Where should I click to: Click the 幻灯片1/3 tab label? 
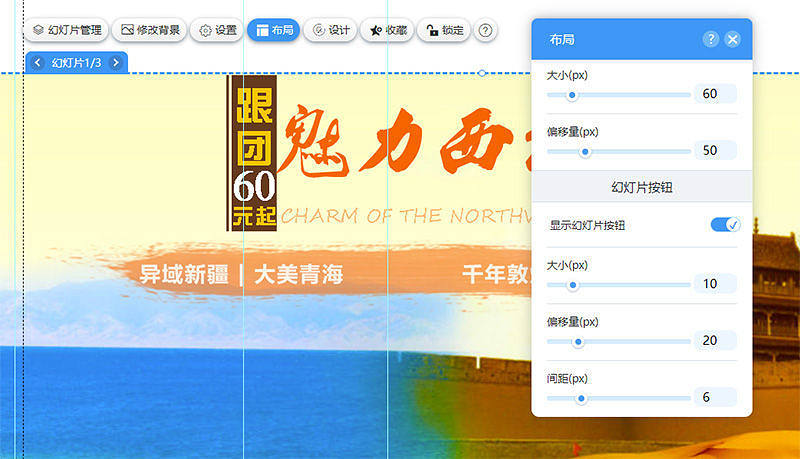click(x=77, y=63)
